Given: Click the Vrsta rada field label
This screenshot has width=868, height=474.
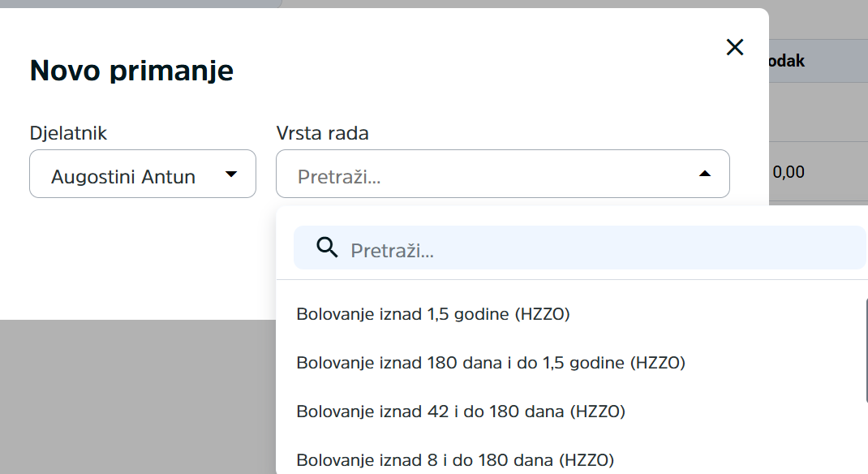Looking at the screenshot, I should [322, 133].
